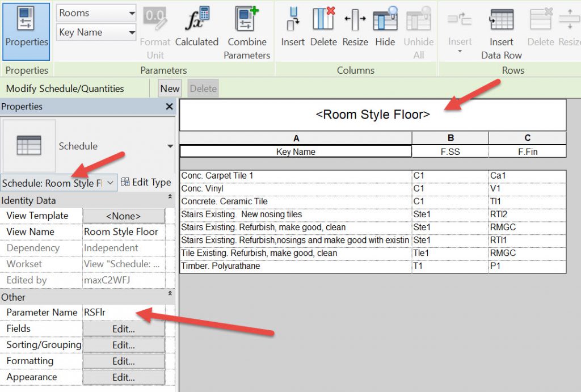Insert a data row

pos(501,31)
